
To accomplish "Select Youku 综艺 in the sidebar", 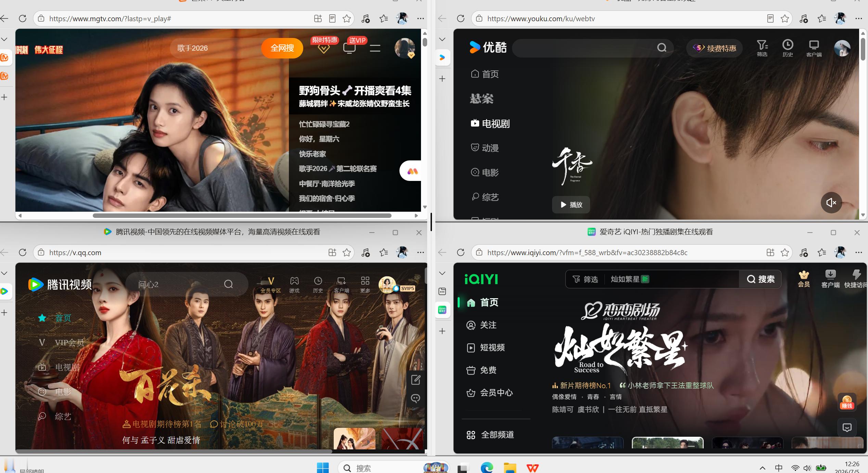I will click(485, 197).
